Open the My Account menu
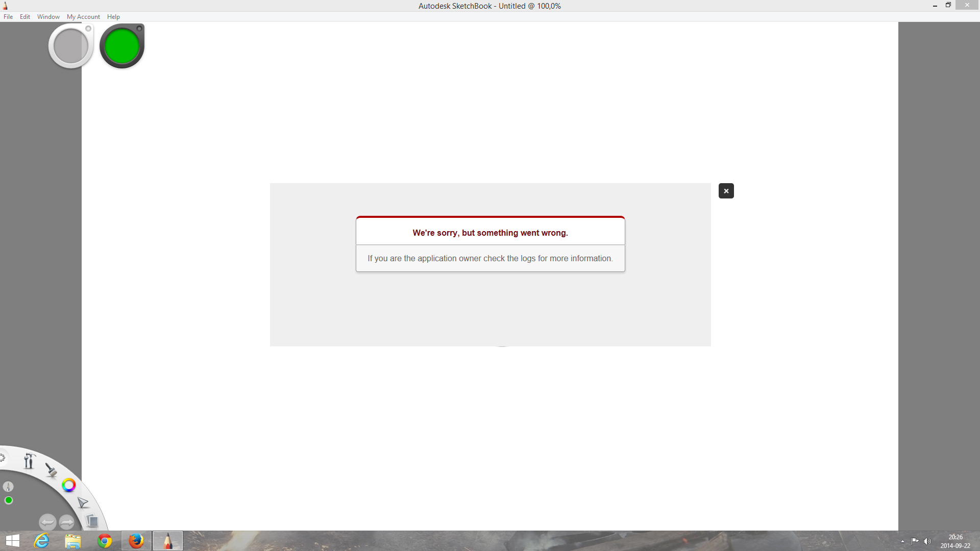The width and height of the screenshot is (980, 551). (x=83, y=17)
